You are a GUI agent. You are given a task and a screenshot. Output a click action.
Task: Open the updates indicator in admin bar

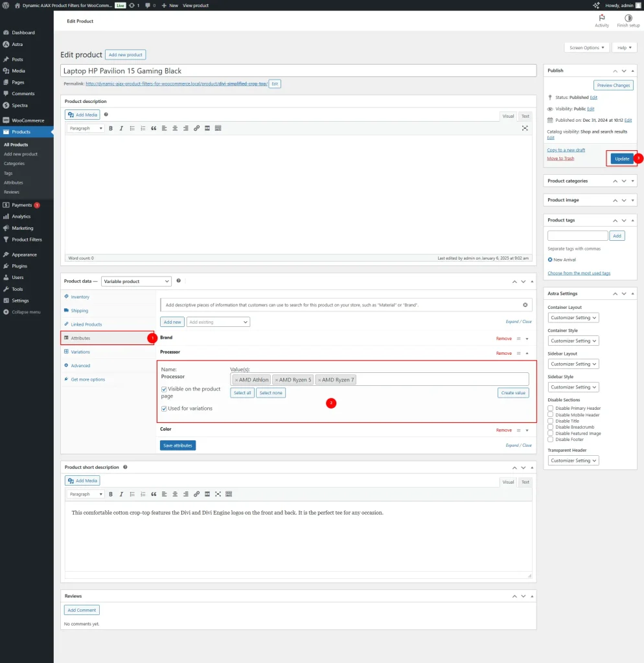point(134,5)
